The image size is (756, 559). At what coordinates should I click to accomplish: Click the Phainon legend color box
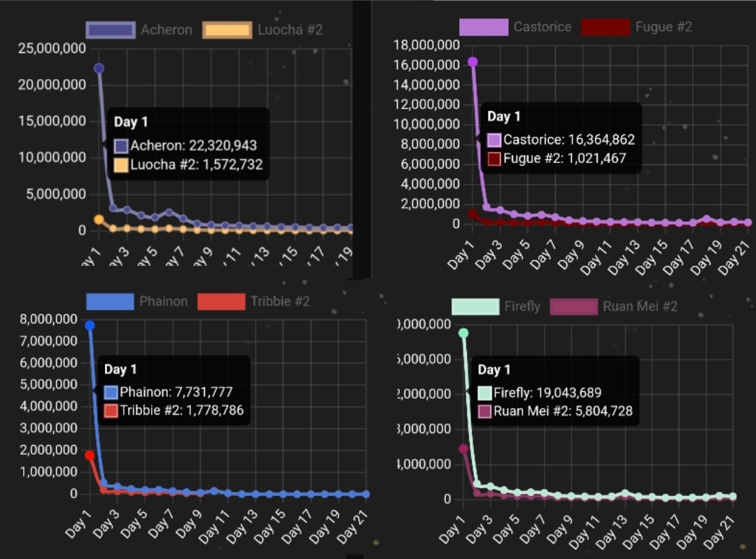(110, 302)
